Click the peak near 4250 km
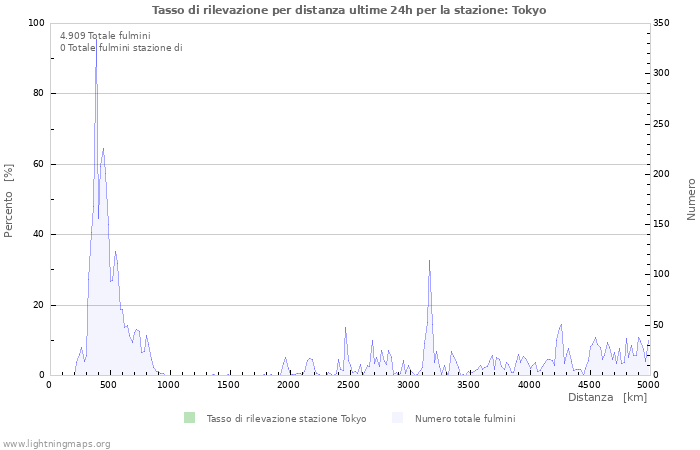This screenshot has height=450, width=700. 561,325
